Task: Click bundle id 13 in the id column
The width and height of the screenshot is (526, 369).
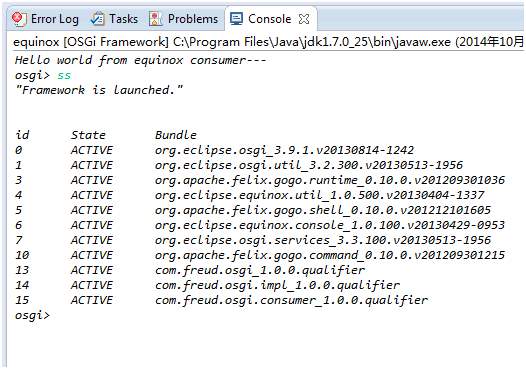Action: [x=22, y=270]
